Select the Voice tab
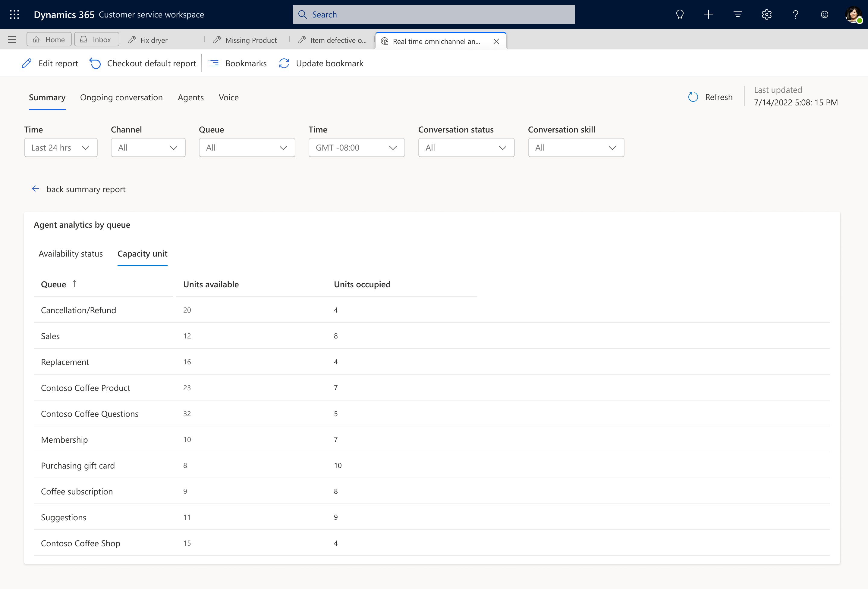 pyautogui.click(x=229, y=97)
